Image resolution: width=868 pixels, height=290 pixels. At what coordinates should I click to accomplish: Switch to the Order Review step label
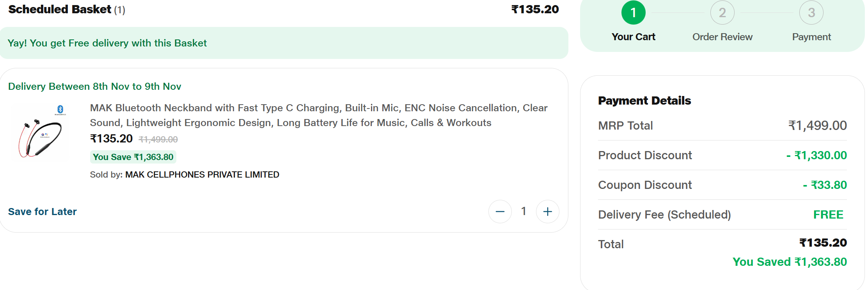[x=722, y=37]
